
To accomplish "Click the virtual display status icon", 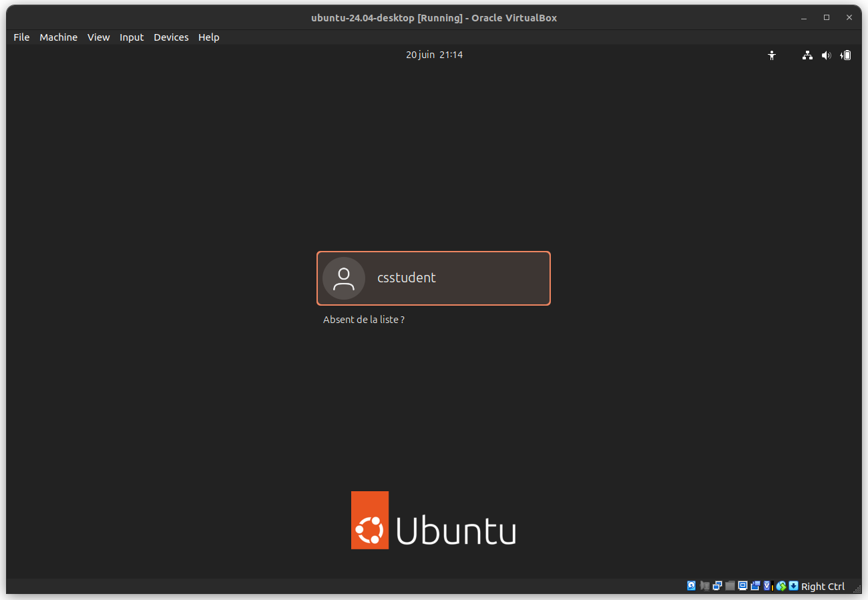I will (x=742, y=586).
